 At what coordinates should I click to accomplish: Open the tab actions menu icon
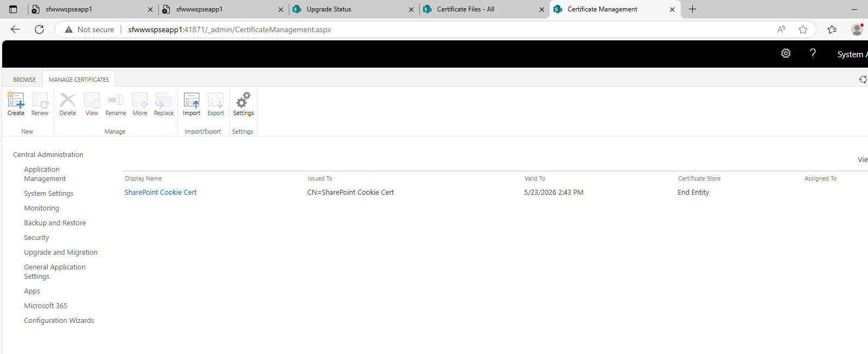pos(13,9)
